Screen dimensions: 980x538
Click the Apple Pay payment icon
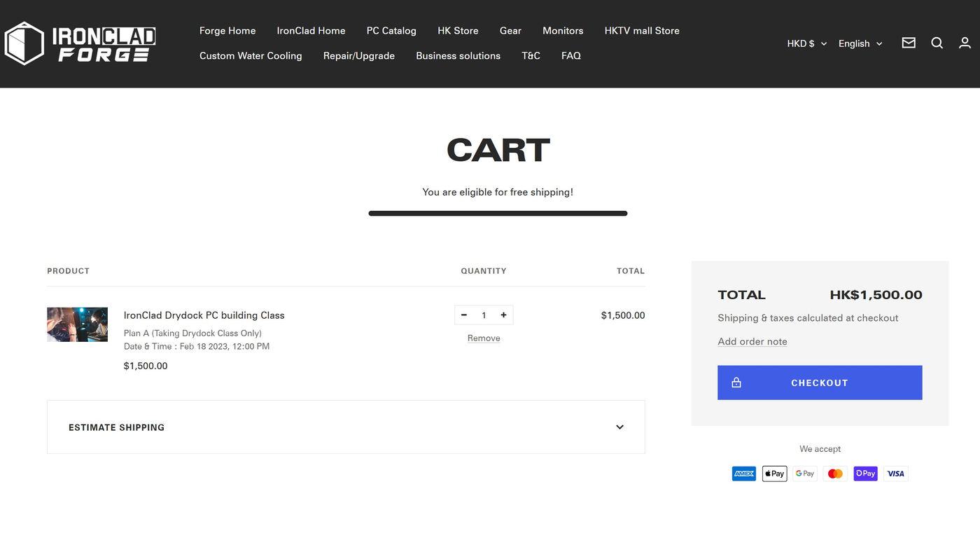coord(774,474)
